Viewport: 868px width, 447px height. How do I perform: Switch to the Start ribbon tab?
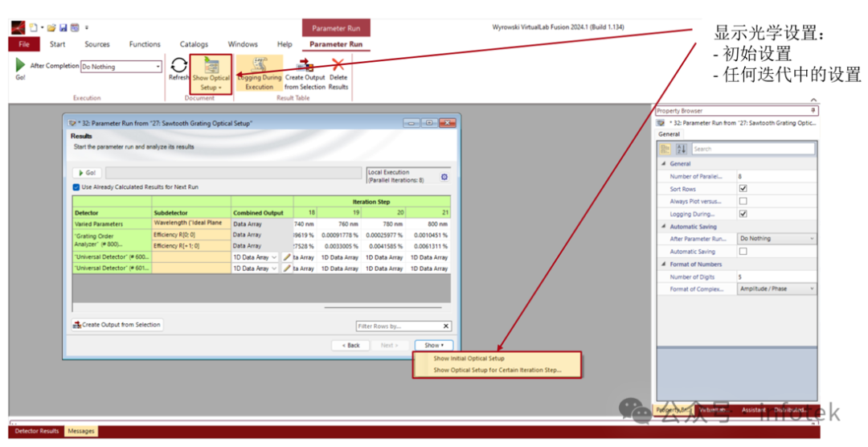58,44
